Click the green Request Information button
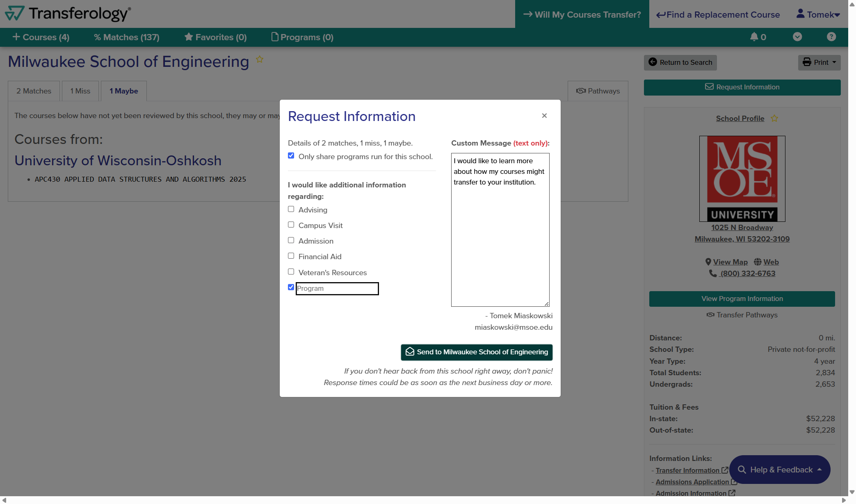Image resolution: width=856 pixels, height=504 pixels. pos(742,87)
